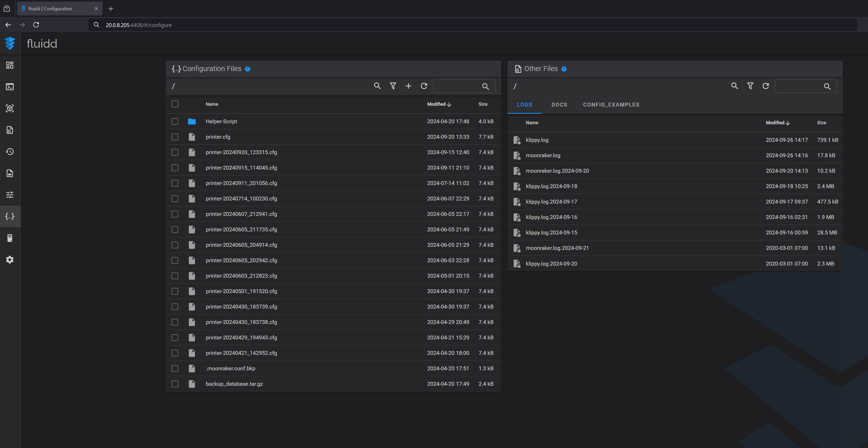Viewport: 868px width, 448px height.
Task: Switch to the CONFIG_EXAMPLES tab
Action: (x=611, y=105)
